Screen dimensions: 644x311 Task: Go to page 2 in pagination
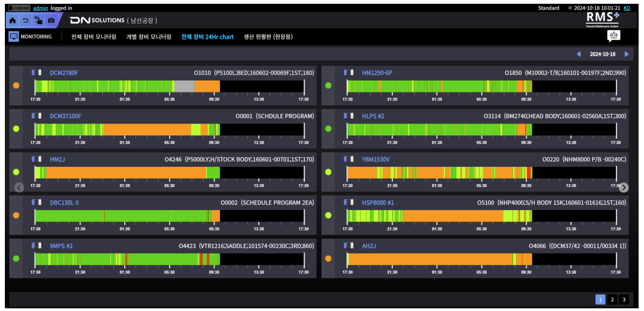click(612, 300)
